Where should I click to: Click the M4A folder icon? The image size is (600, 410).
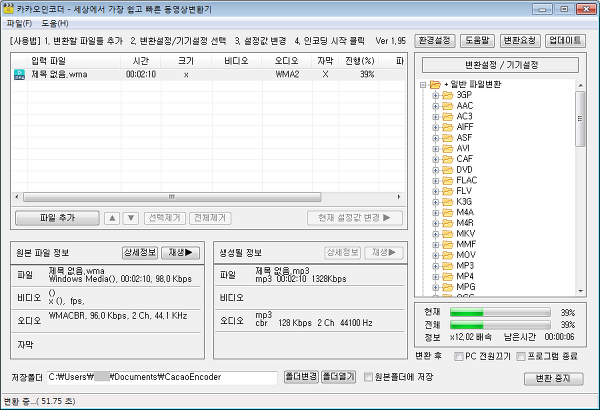[x=448, y=212]
